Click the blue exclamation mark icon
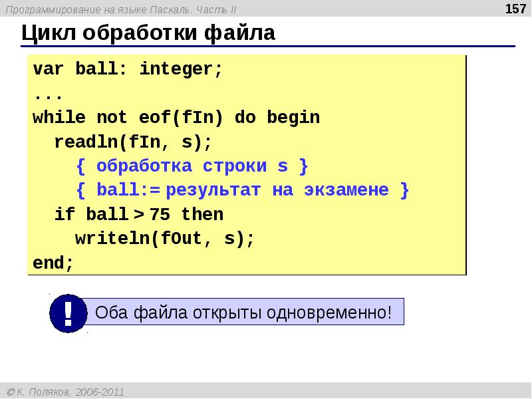Screen dimensions: 532x399 (68, 313)
